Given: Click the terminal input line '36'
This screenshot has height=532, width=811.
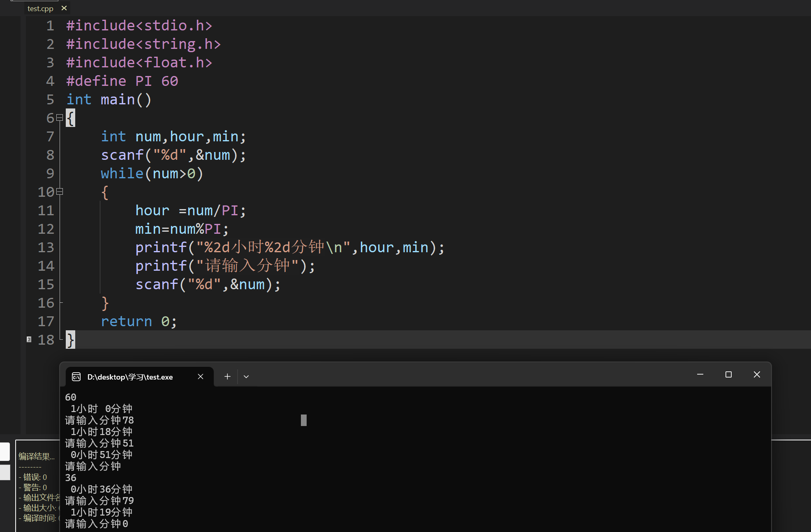Looking at the screenshot, I should point(71,478).
